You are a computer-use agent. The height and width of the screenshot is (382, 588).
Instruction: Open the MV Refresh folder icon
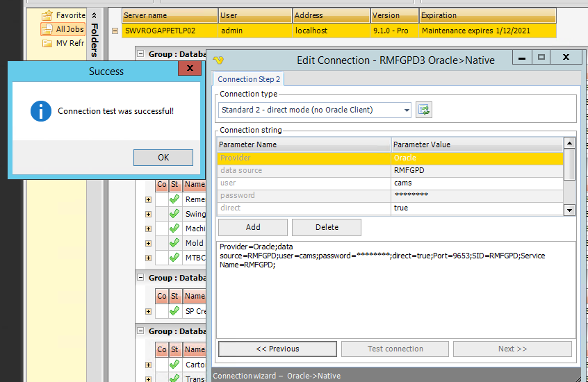pyautogui.click(x=47, y=43)
